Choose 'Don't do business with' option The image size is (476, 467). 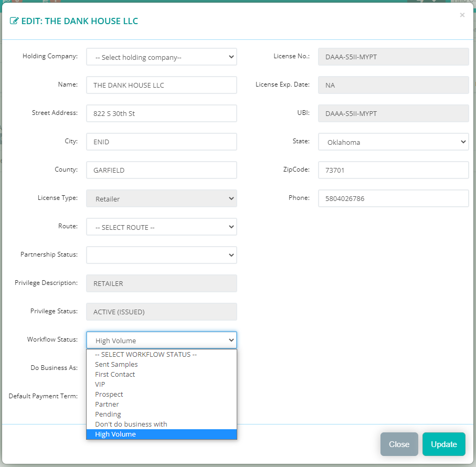tap(131, 424)
